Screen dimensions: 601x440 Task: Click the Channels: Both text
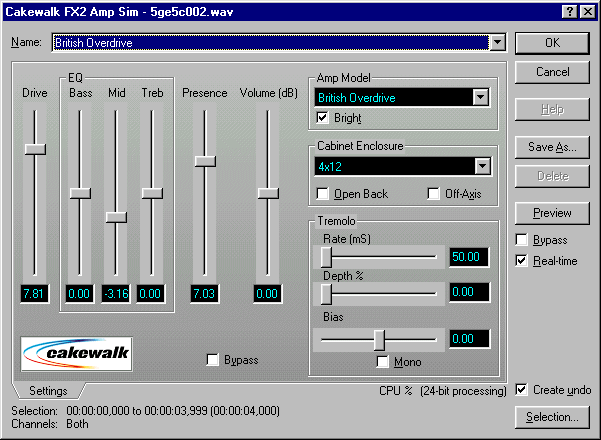(50, 424)
